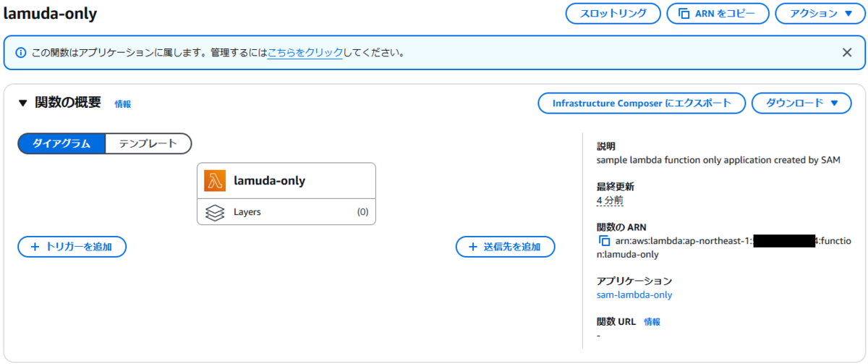Open 情報 link beside 関数の概要

tap(123, 104)
